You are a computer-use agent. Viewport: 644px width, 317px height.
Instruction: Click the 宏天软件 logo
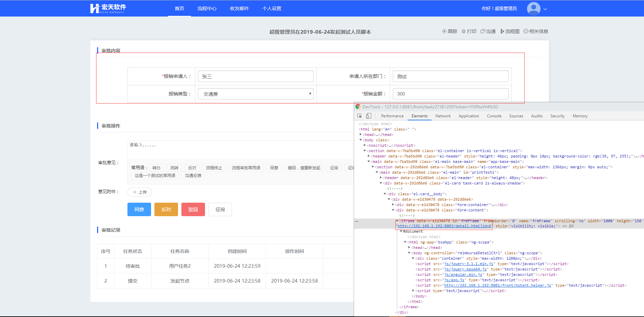tap(108, 8)
